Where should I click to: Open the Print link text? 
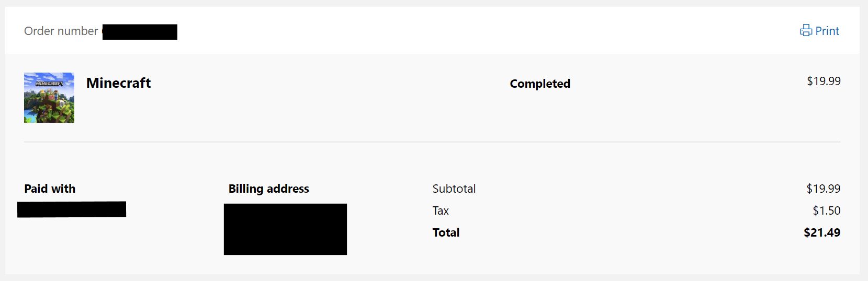827,31
